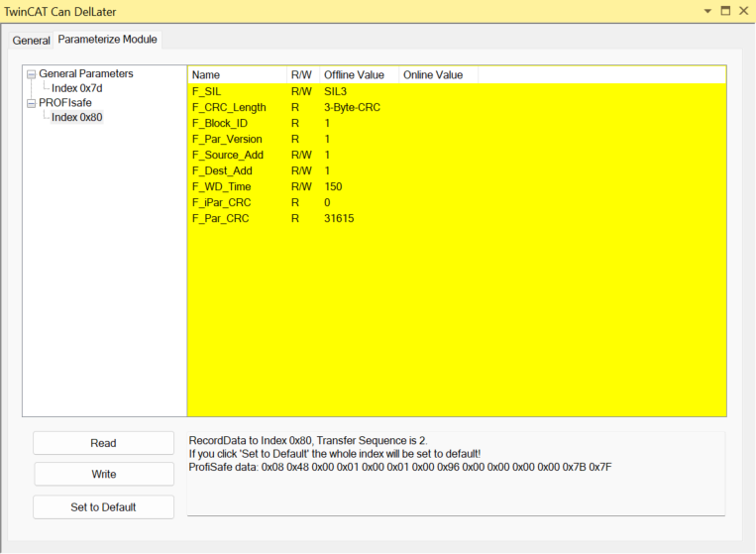Click the 3-Byte-CRC offline value
Image resolution: width=756 pixels, height=554 pixels.
[x=352, y=107]
